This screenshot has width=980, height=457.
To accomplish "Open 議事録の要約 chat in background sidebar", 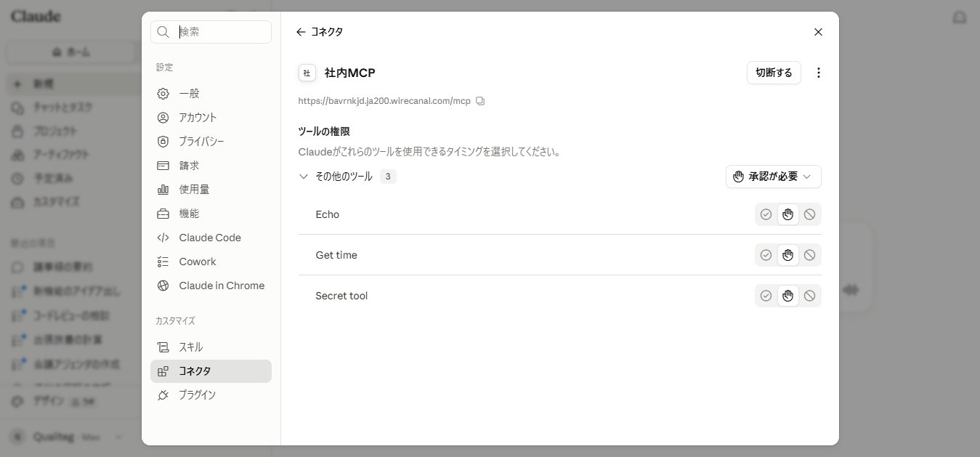I will coord(62,267).
